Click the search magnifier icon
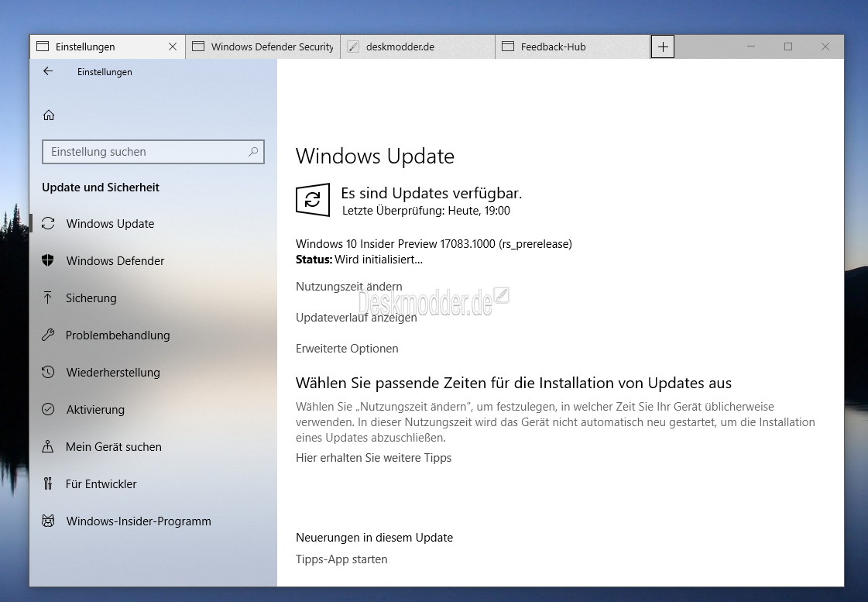This screenshot has height=602, width=868. pyautogui.click(x=253, y=151)
